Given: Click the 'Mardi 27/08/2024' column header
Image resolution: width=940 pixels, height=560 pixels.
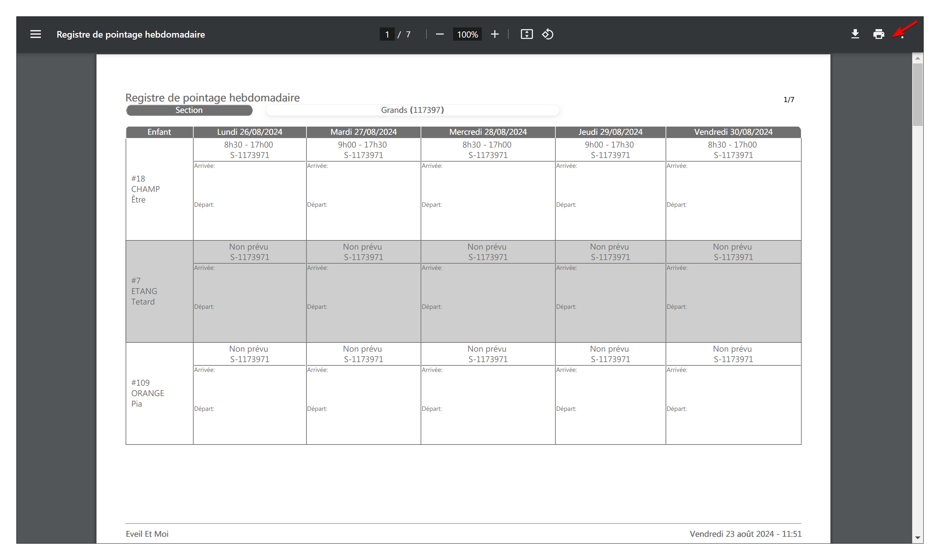Looking at the screenshot, I should (364, 132).
